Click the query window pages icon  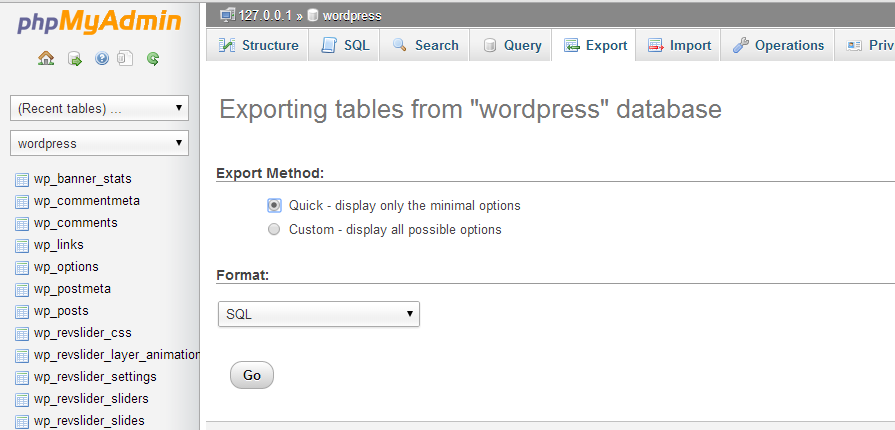coord(125,58)
